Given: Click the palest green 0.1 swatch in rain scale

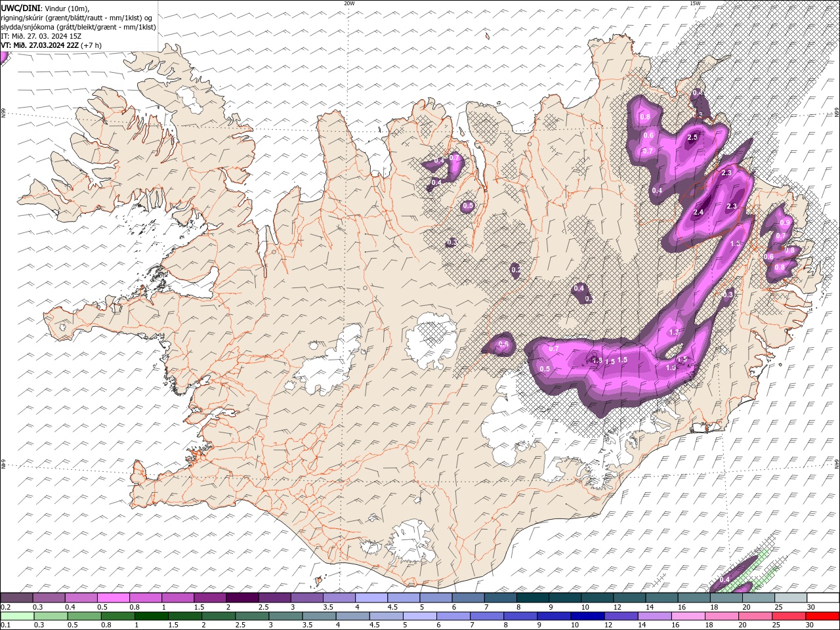Looking at the screenshot, I should [17, 616].
